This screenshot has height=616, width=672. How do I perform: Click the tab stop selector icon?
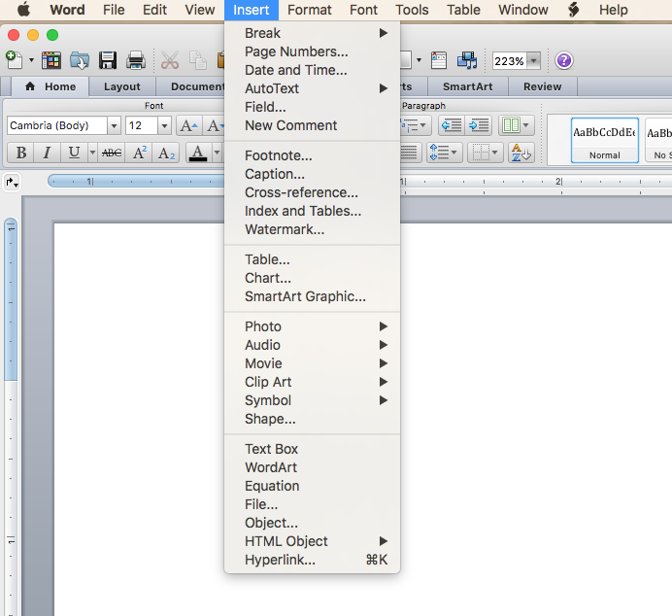coord(12,183)
